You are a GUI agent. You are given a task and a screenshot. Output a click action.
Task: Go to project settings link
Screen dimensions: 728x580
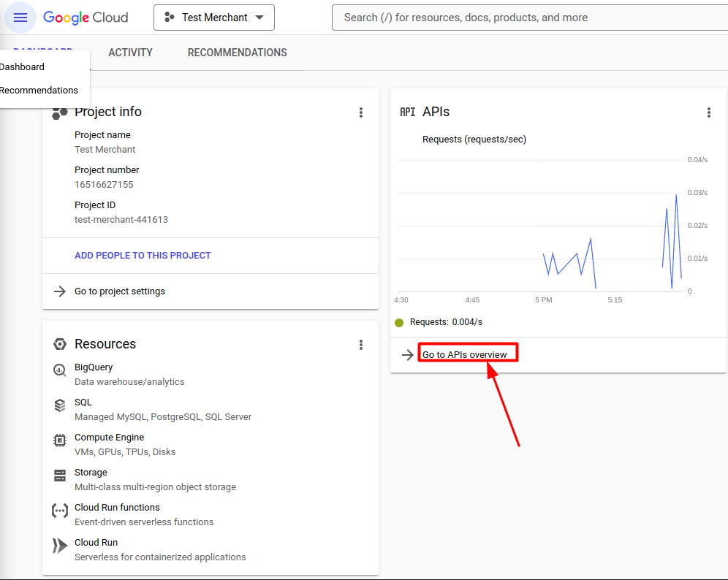120,291
